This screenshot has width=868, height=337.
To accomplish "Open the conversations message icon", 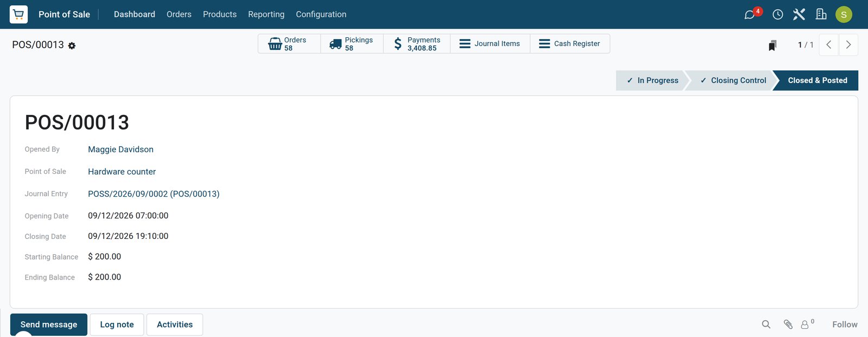I will [x=750, y=15].
